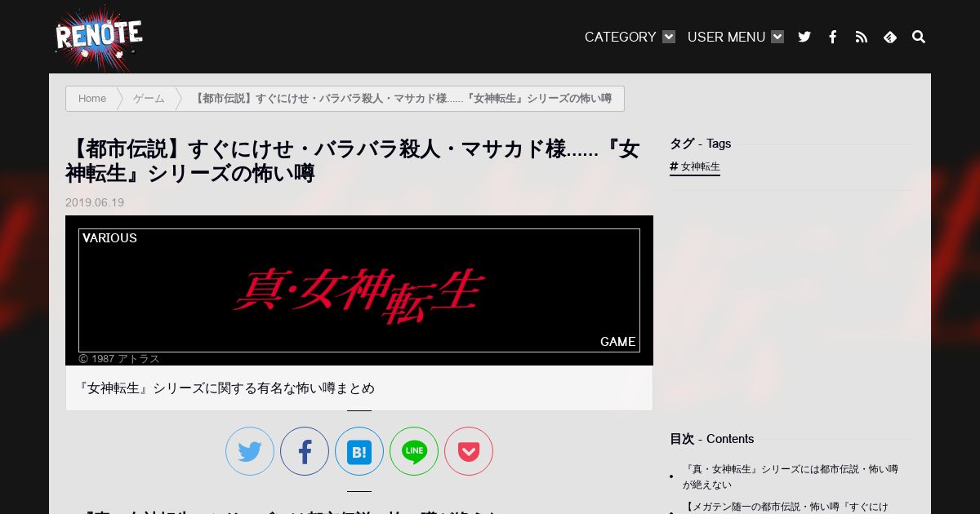Click the article headline 【都市伝説】すぐにけせ
Viewport: 980px width, 514px height.
pos(353,162)
